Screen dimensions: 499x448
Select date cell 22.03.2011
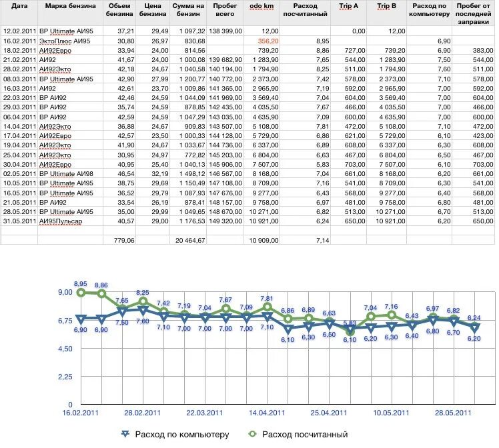coord(19,97)
